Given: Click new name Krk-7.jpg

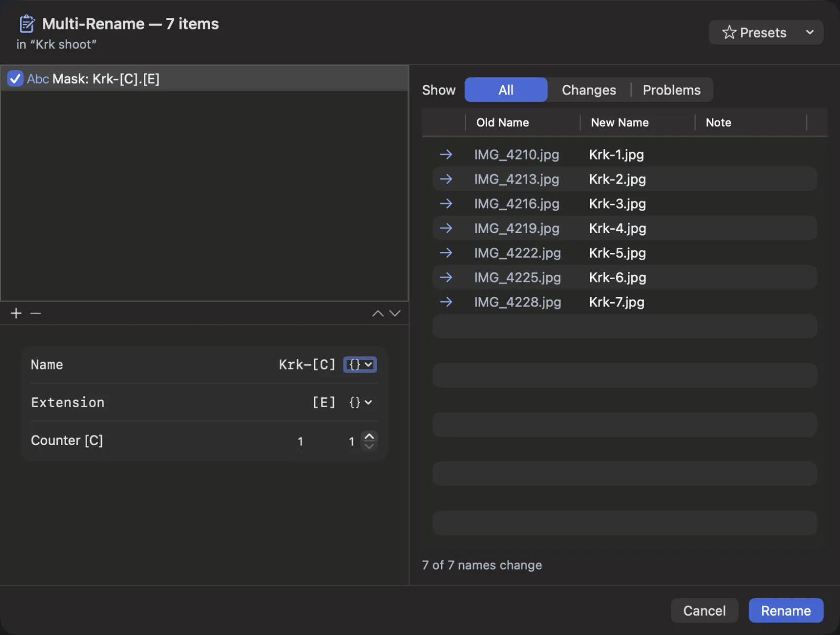Looking at the screenshot, I should (616, 302).
